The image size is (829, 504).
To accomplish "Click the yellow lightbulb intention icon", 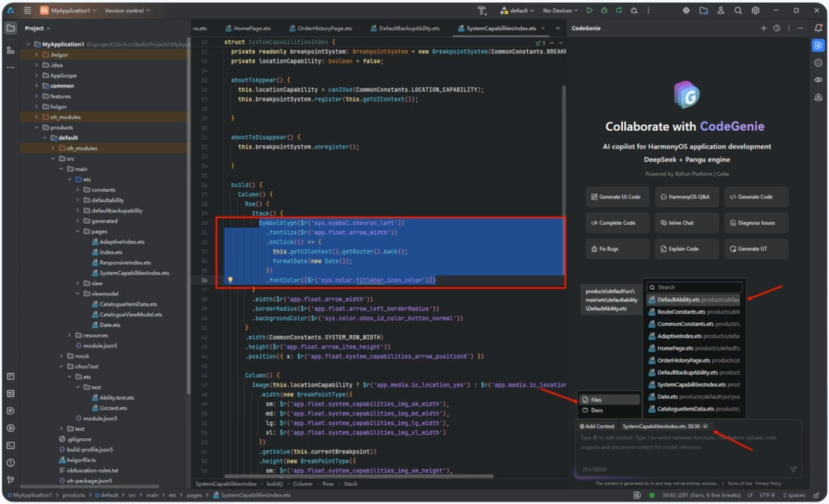I will tap(230, 280).
